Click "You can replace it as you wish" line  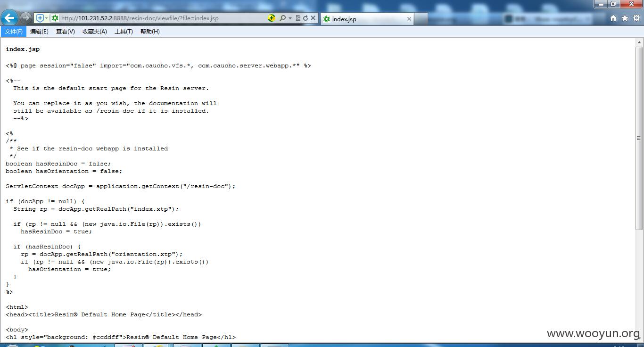coord(115,103)
